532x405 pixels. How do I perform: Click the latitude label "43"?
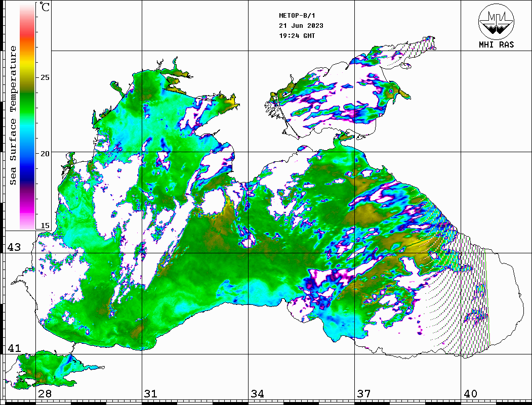[14, 247]
